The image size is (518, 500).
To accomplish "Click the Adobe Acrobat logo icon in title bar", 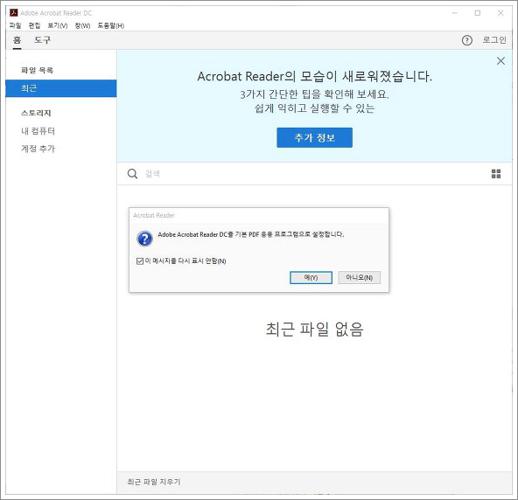I will coord(13,13).
